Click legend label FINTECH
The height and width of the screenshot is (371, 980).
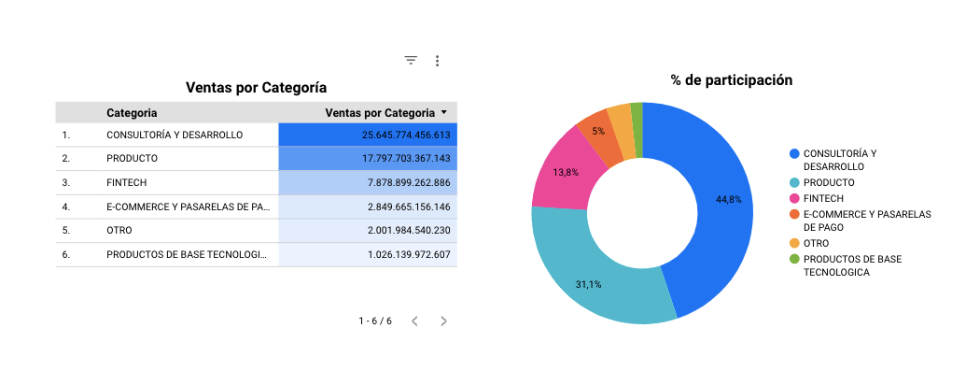pyautogui.click(x=823, y=198)
